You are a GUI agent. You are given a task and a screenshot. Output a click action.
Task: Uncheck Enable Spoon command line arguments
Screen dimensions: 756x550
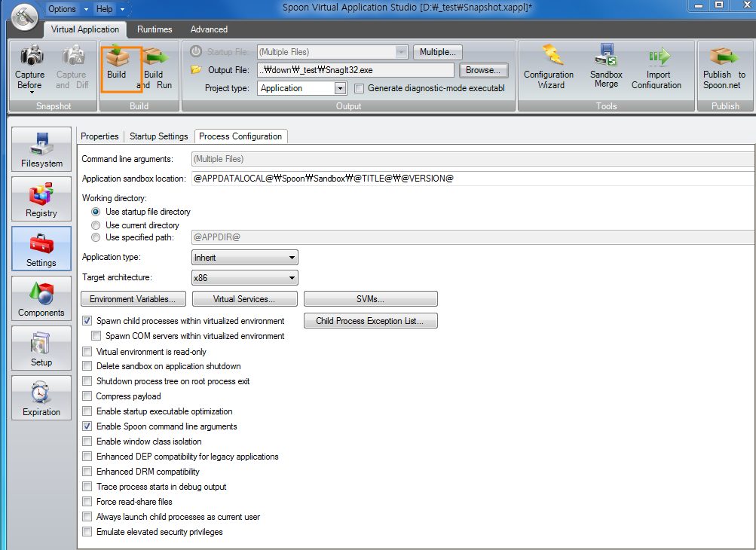(87, 426)
